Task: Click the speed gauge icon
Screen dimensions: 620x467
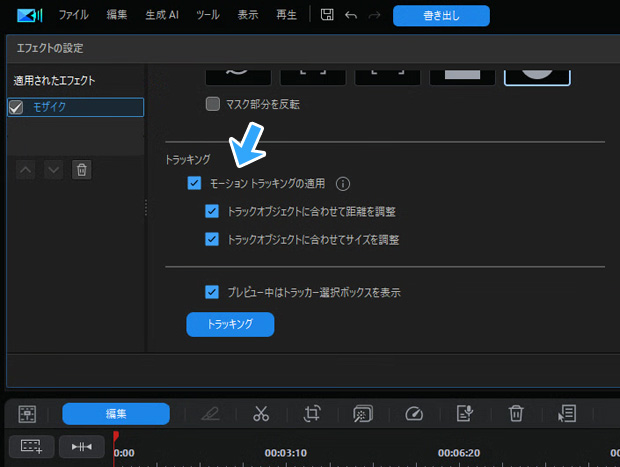Action: pos(414,414)
